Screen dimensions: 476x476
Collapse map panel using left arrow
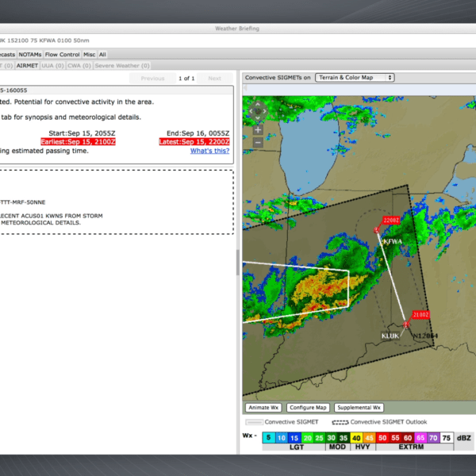pyautogui.click(x=245, y=88)
